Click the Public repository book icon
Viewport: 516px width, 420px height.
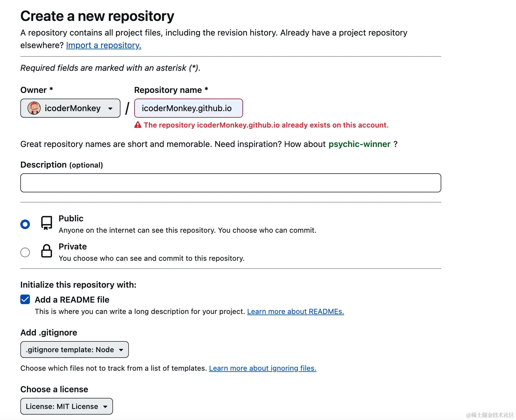(x=47, y=223)
